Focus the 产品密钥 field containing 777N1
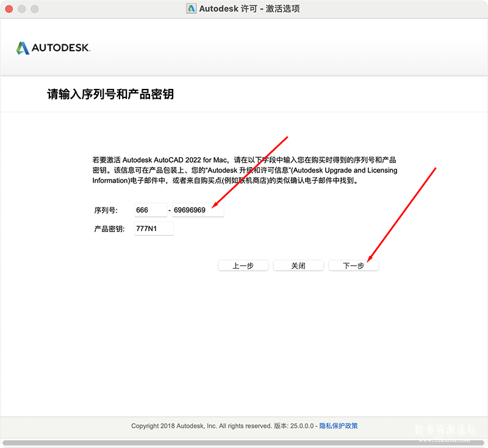The width and height of the screenshot is (488, 448). [154, 229]
